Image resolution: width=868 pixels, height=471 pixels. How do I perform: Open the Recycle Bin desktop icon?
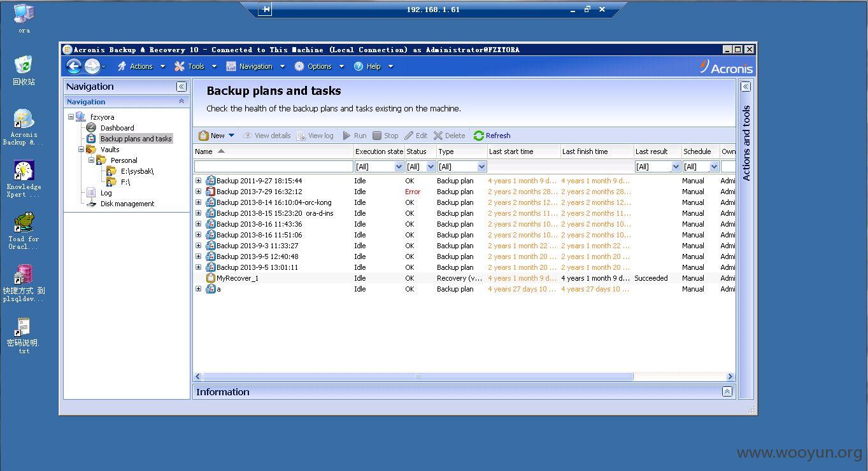(x=24, y=70)
